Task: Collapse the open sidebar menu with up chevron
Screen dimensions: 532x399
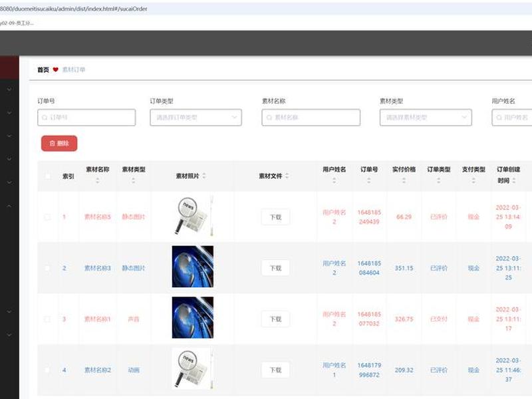Action: tap(9, 205)
